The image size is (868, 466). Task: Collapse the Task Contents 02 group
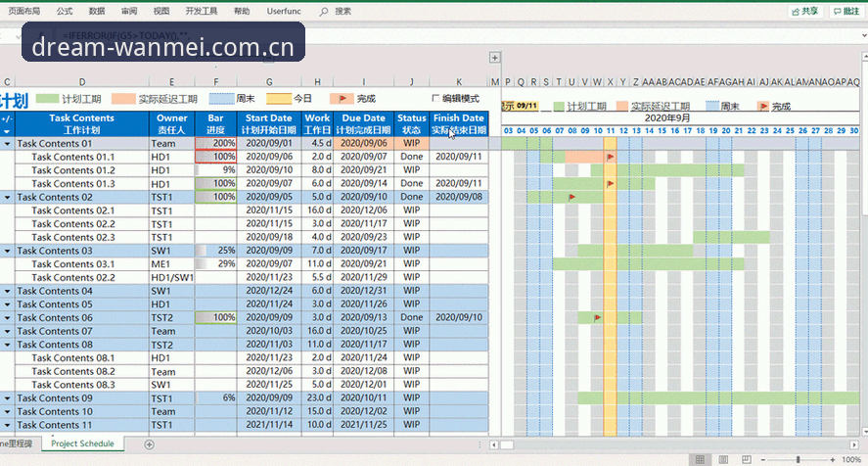click(x=7, y=197)
